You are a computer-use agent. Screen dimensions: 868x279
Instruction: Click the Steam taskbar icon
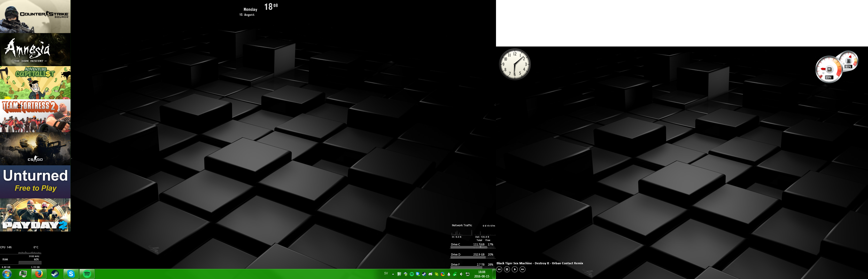(55, 274)
